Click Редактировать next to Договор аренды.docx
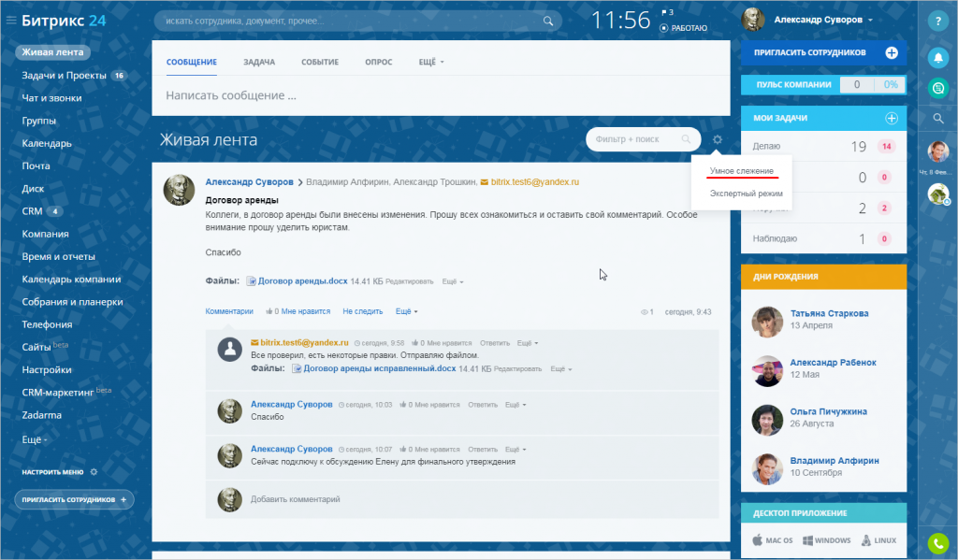Screen dimensions: 958x560 pyautogui.click(x=410, y=281)
